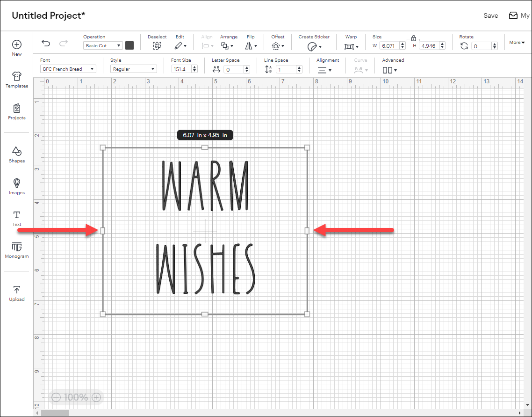Open the Shapes panel

[x=16, y=155]
